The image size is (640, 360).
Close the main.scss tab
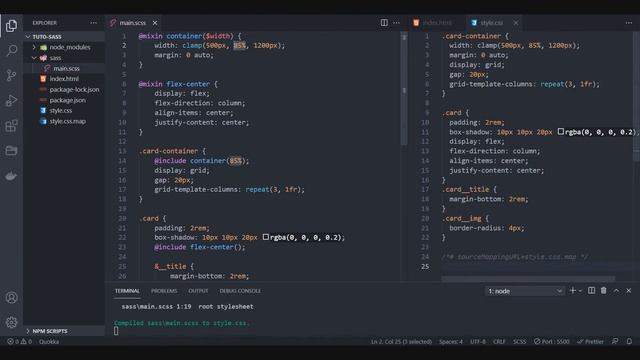(x=155, y=23)
